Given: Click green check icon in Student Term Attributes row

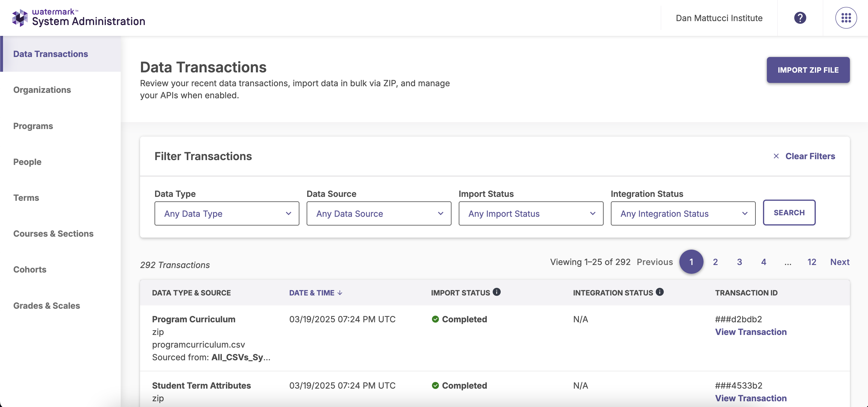Looking at the screenshot, I should coord(435,386).
